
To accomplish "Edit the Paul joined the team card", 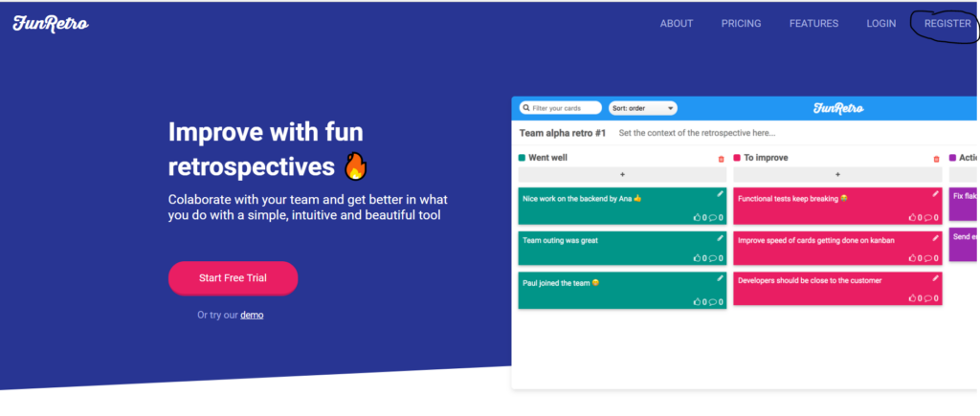I will [720, 278].
